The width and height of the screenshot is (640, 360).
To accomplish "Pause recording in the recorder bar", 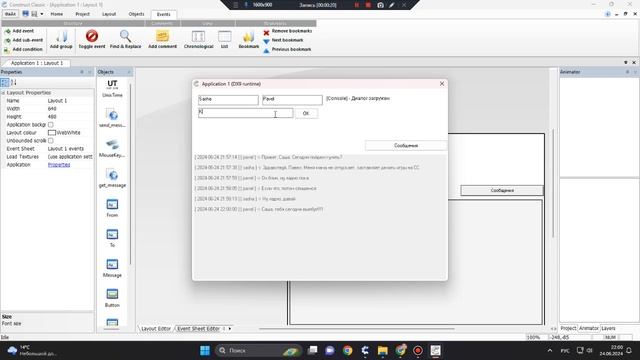I will (x=357, y=5).
